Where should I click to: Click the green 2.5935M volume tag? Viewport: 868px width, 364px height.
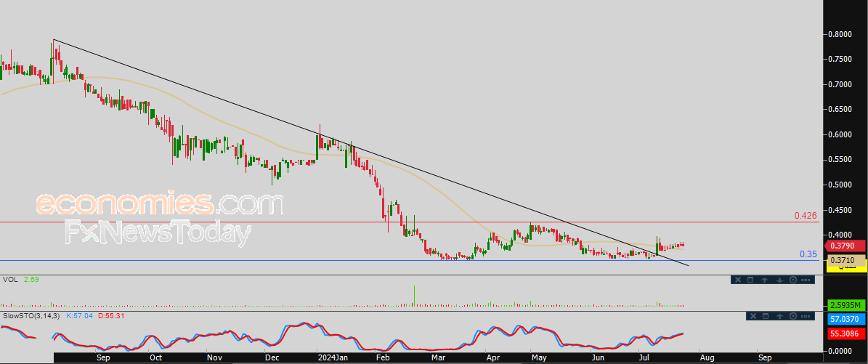pos(845,305)
